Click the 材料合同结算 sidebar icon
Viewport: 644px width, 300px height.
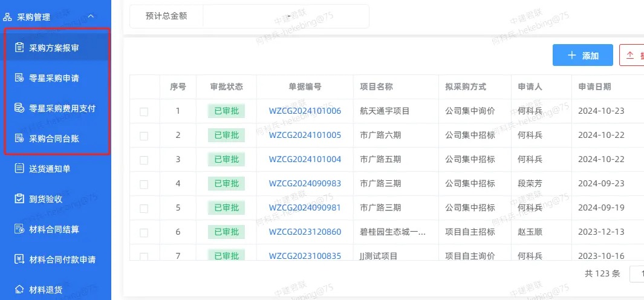[19, 229]
